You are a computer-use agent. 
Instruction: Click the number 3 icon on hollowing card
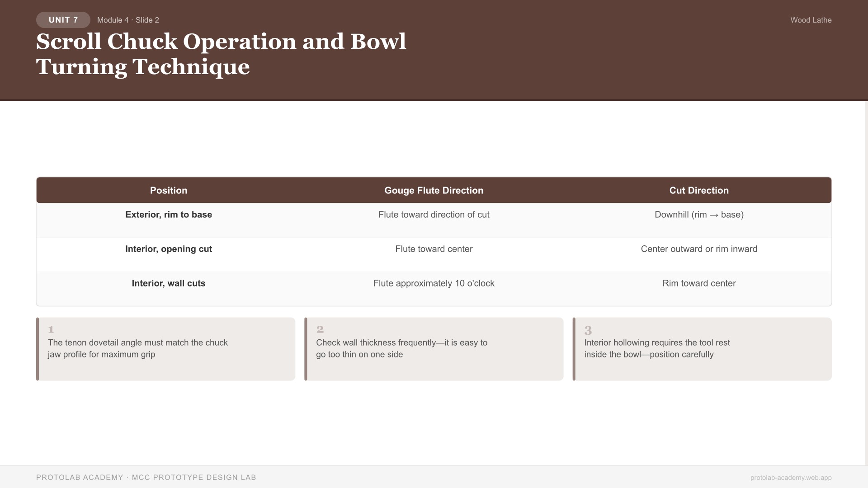coord(588,330)
